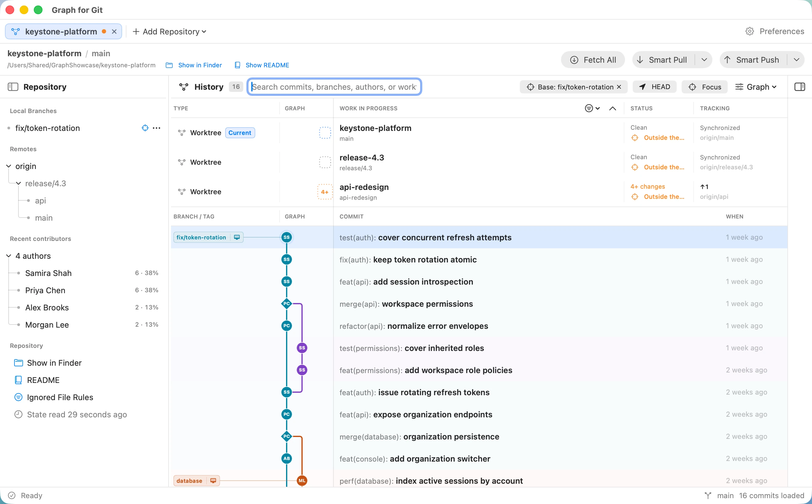Click the Smart Push button
The width and height of the screenshot is (812, 504).
pyautogui.click(x=753, y=60)
